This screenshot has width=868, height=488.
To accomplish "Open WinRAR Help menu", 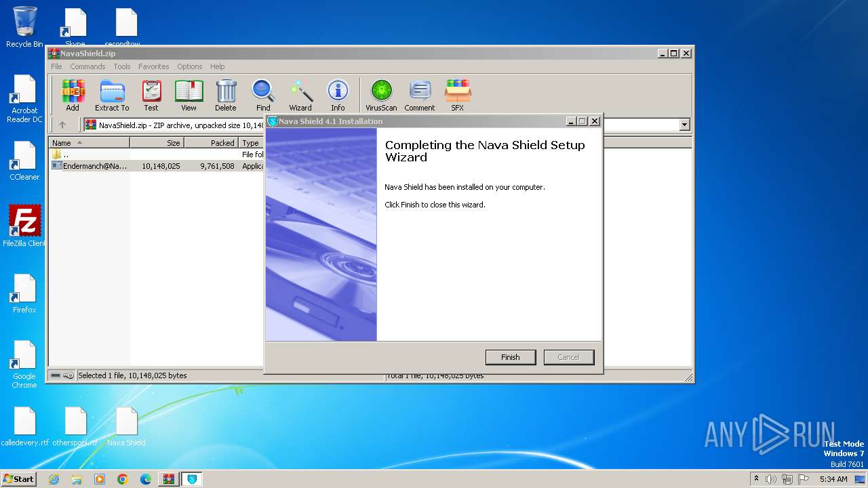I will (217, 66).
